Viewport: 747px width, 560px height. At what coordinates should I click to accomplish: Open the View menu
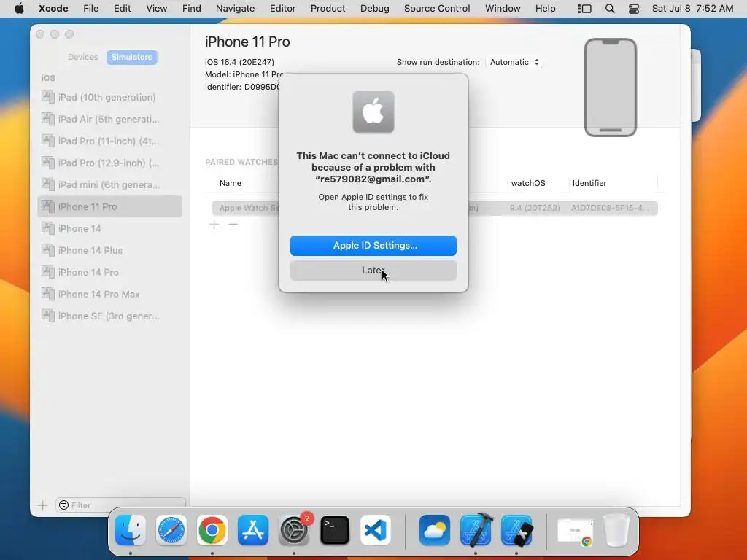(156, 9)
